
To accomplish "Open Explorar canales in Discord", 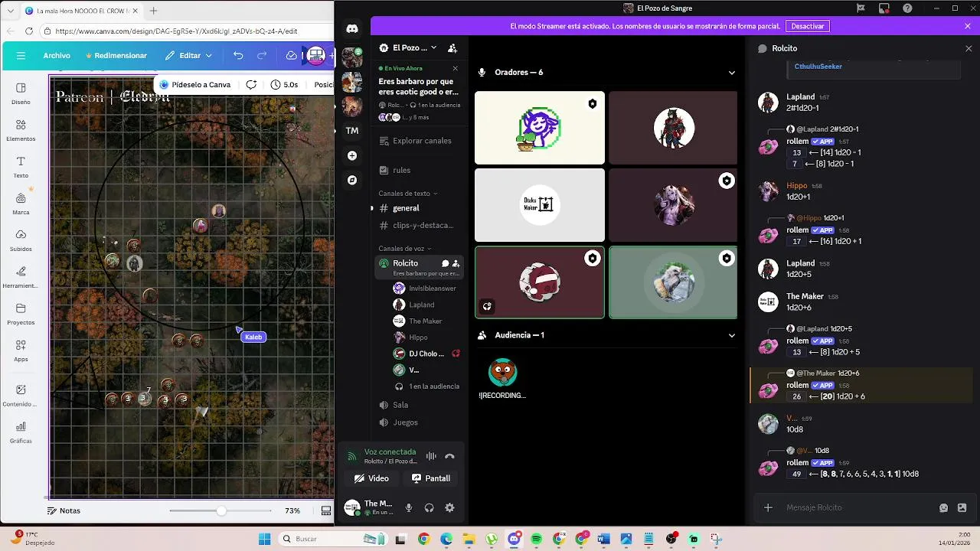I will coord(420,141).
